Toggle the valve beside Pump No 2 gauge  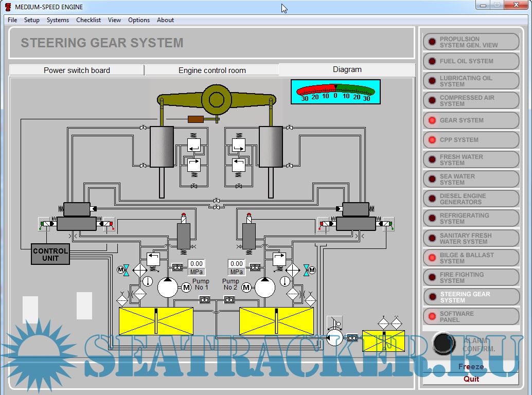click(254, 267)
